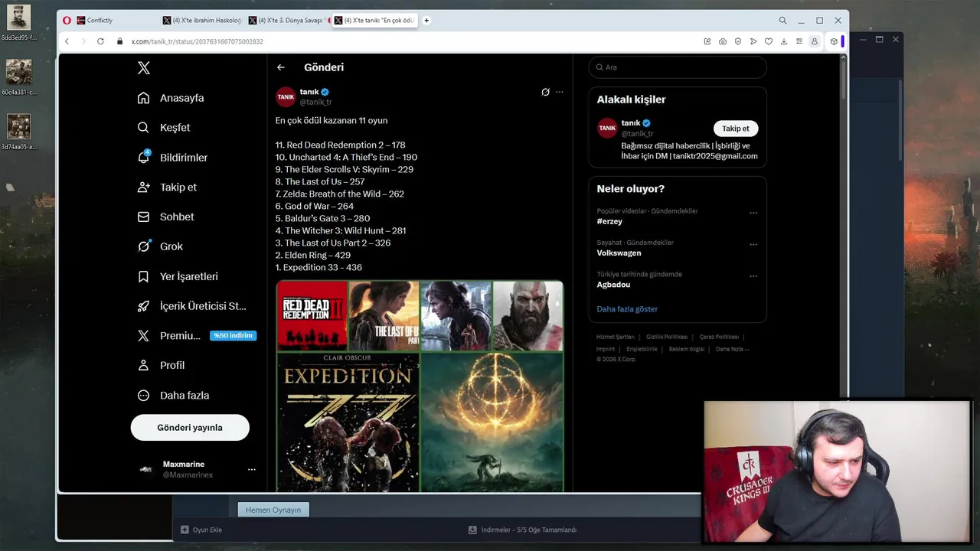Open the Agbadou trending topic

point(613,285)
